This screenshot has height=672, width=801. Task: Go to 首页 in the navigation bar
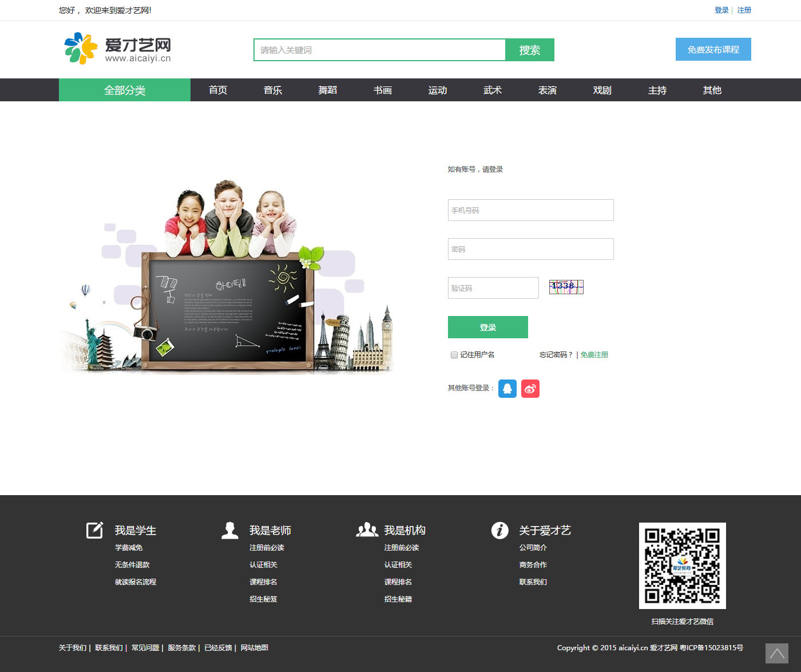coord(218,90)
